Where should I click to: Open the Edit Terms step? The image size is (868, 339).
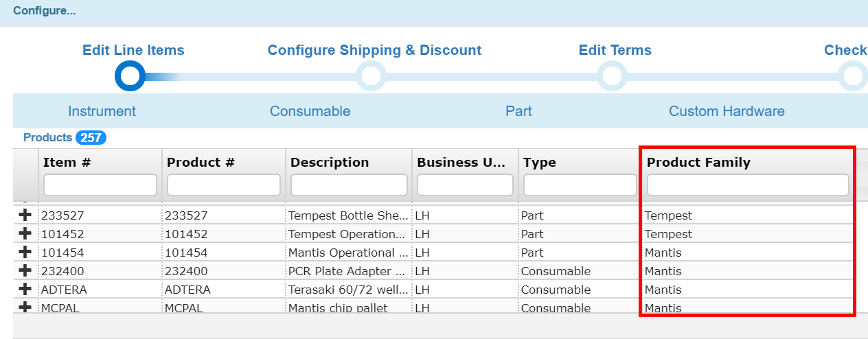(612, 75)
